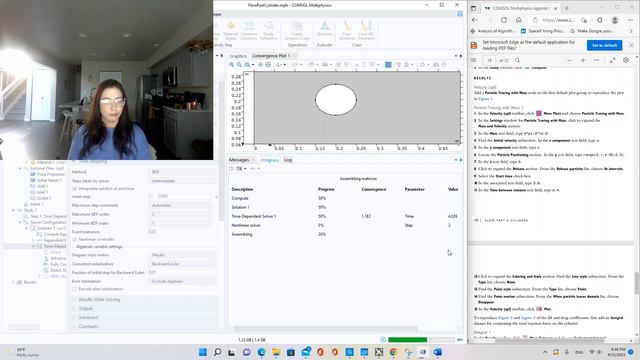Image resolution: width=640 pixels, height=360 pixels.
Task: Open Microsoft Word from the taskbar
Action: pyautogui.click(x=438, y=352)
